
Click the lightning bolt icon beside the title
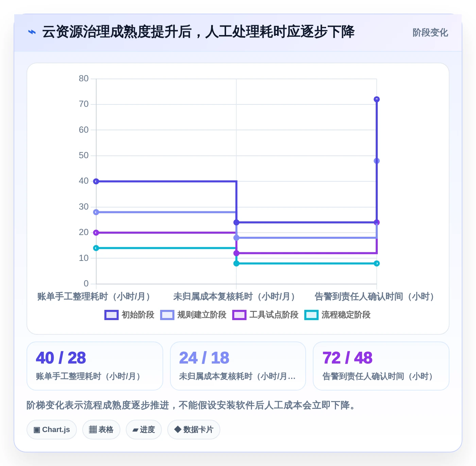pos(32,32)
